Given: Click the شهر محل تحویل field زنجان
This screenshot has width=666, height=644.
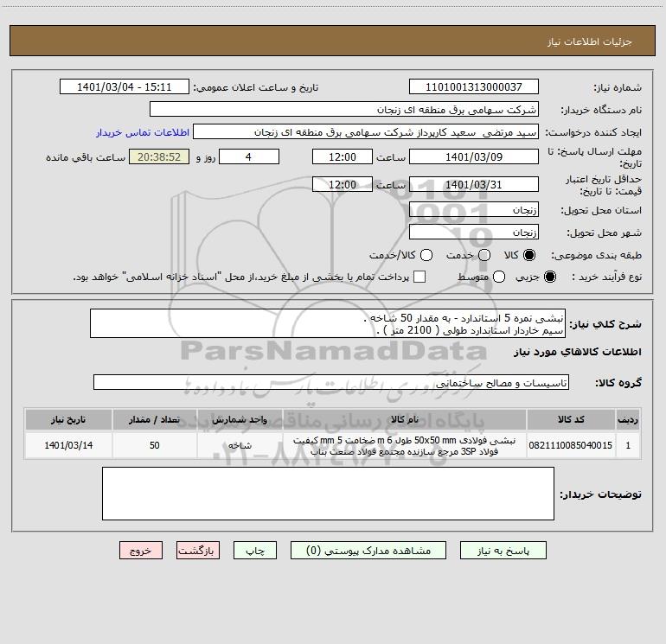Looking at the screenshot, I should (x=474, y=233).
